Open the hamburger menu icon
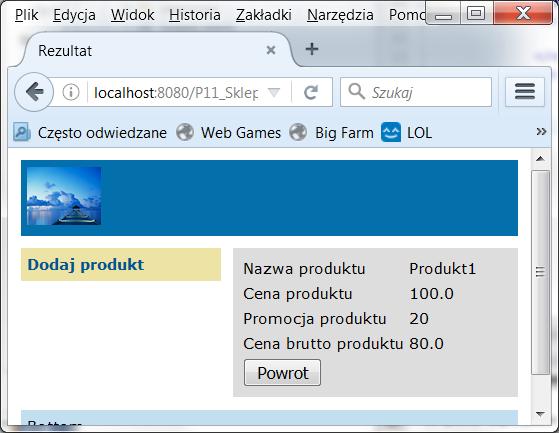559x433 pixels. tap(525, 92)
